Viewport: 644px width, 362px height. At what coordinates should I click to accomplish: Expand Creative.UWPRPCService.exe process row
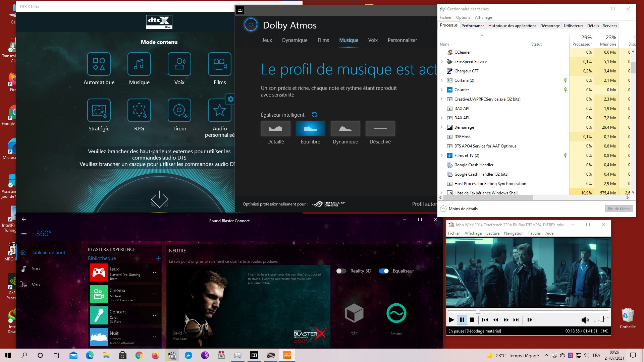pyautogui.click(x=442, y=99)
